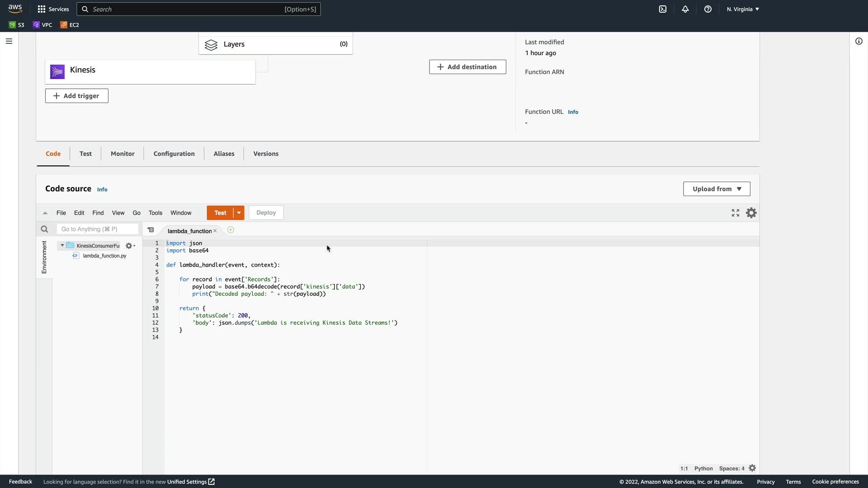The image size is (868, 488).
Task: Click the help question mark icon
Action: click(x=708, y=9)
